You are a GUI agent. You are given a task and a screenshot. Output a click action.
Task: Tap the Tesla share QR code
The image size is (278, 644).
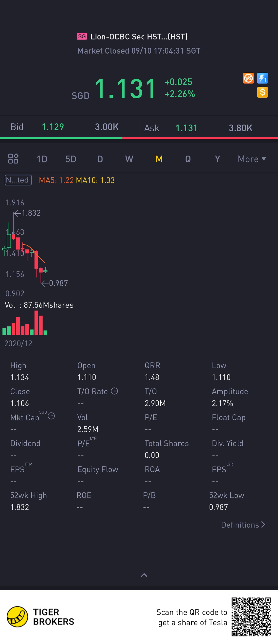click(x=251, y=617)
